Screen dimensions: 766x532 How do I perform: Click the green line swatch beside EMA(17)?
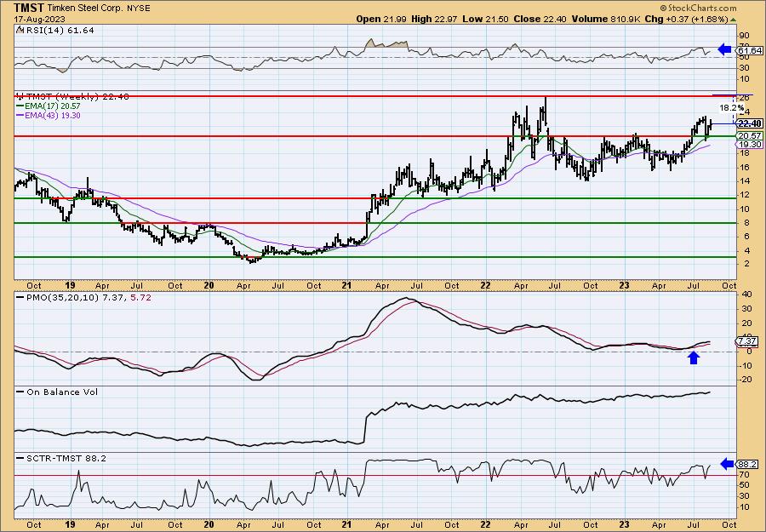[20, 106]
